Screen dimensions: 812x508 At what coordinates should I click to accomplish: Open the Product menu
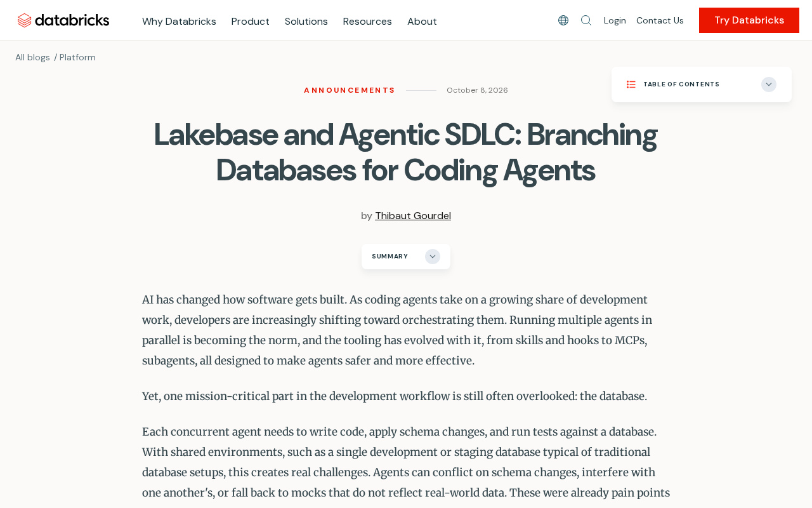pyautogui.click(x=251, y=21)
